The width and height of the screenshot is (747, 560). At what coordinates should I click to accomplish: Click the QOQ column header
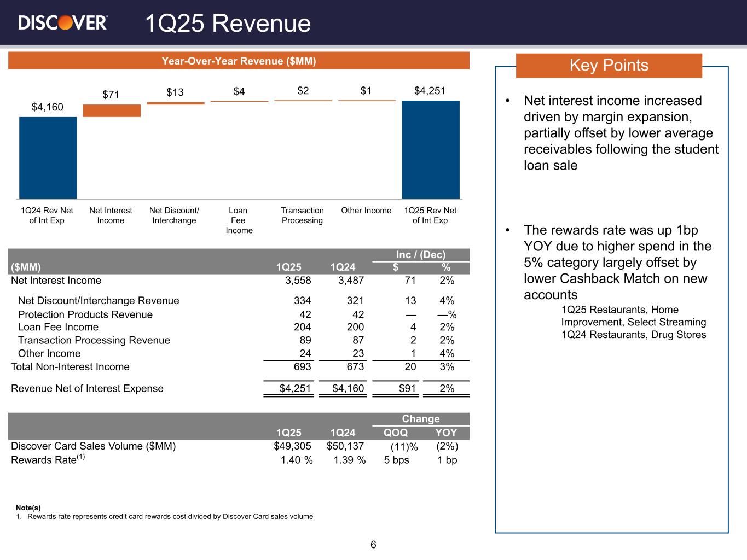[x=396, y=433]
